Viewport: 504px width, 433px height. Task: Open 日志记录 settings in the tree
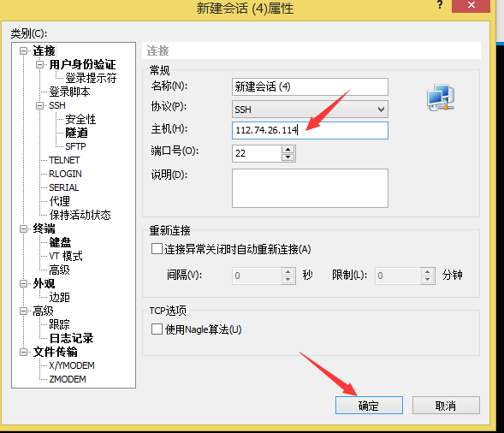(71, 338)
